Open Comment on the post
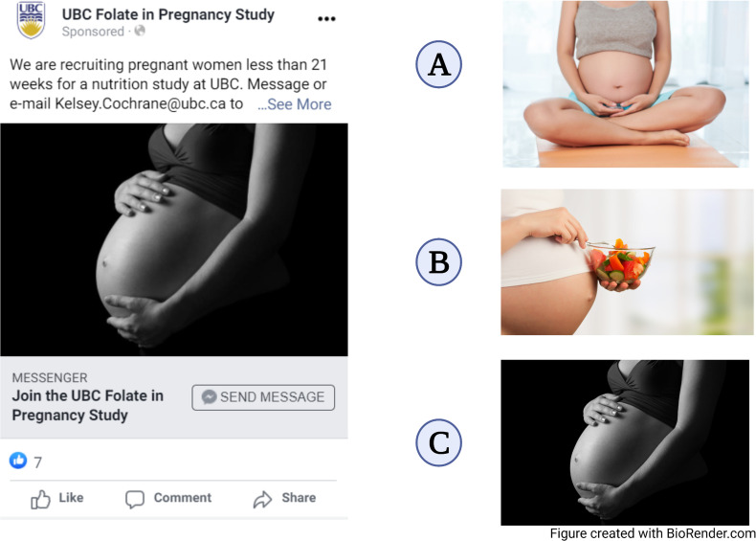The image size is (756, 541). point(168,499)
